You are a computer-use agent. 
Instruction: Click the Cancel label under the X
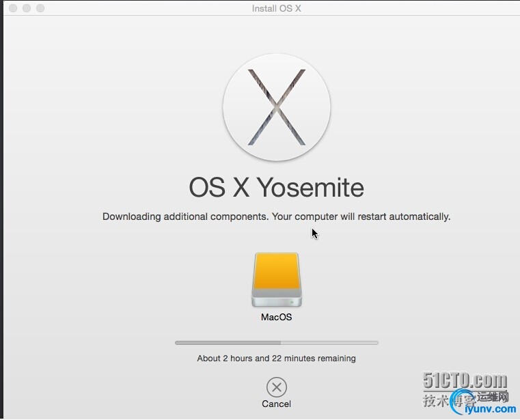(x=277, y=404)
